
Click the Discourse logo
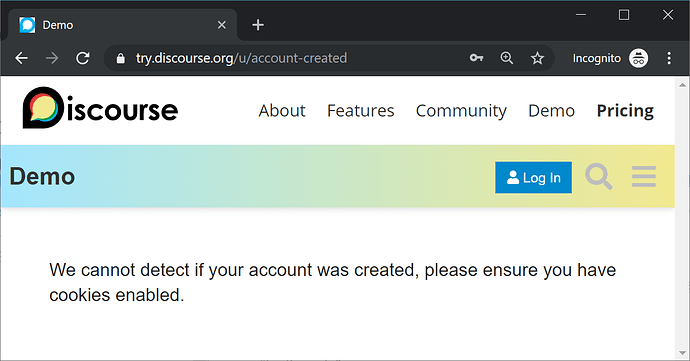click(100, 108)
